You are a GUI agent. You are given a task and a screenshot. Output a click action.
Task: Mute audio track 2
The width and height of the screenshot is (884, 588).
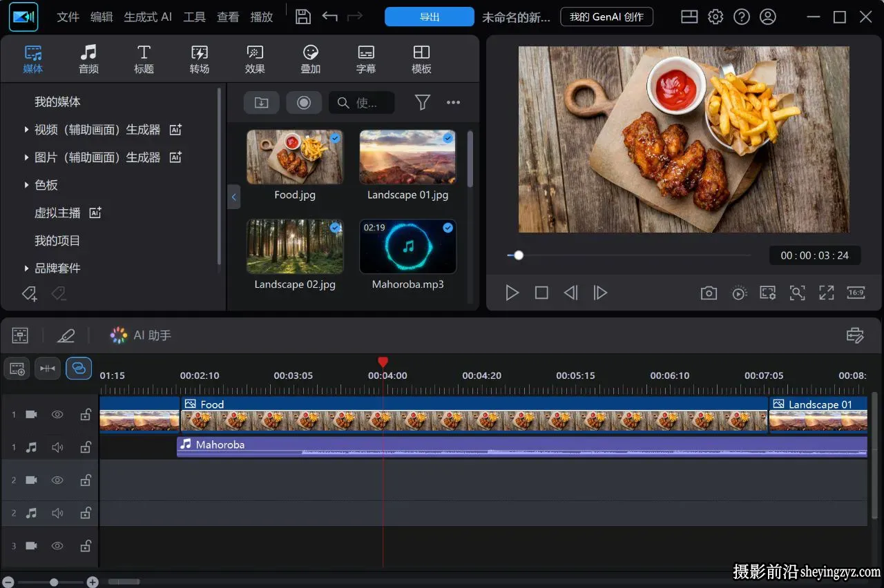tap(57, 513)
